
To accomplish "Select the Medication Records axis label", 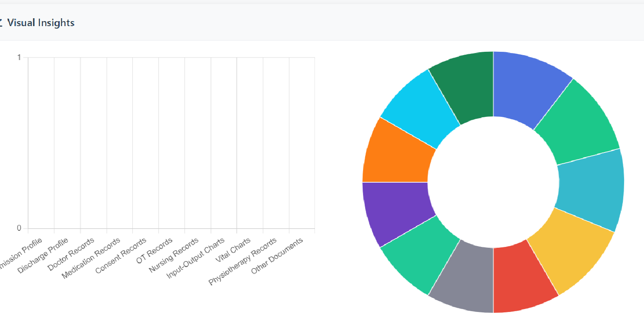I will (91, 258).
